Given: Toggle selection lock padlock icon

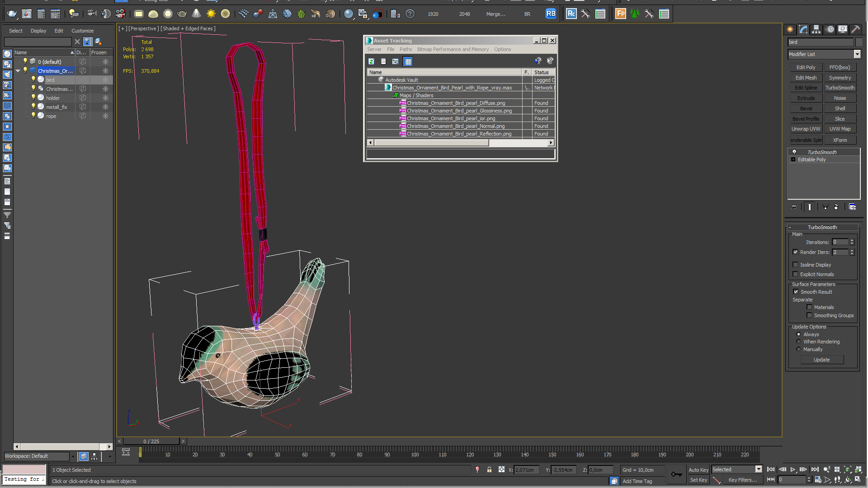Looking at the screenshot, I should pos(489,470).
